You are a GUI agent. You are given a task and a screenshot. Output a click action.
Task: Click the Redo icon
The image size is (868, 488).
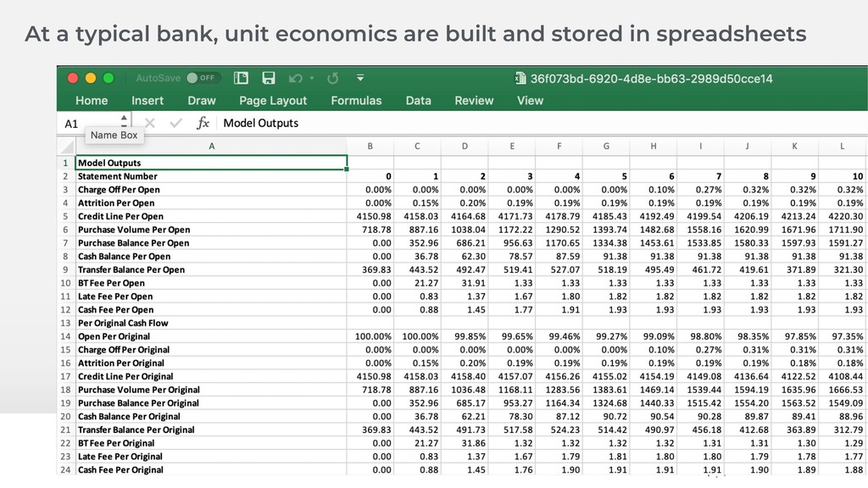[x=333, y=78]
